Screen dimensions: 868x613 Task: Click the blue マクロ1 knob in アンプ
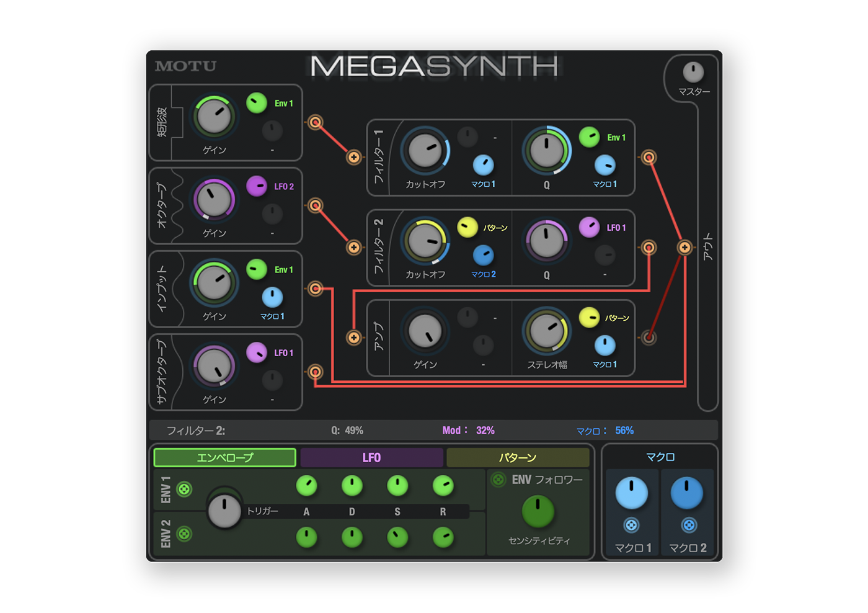point(605,345)
